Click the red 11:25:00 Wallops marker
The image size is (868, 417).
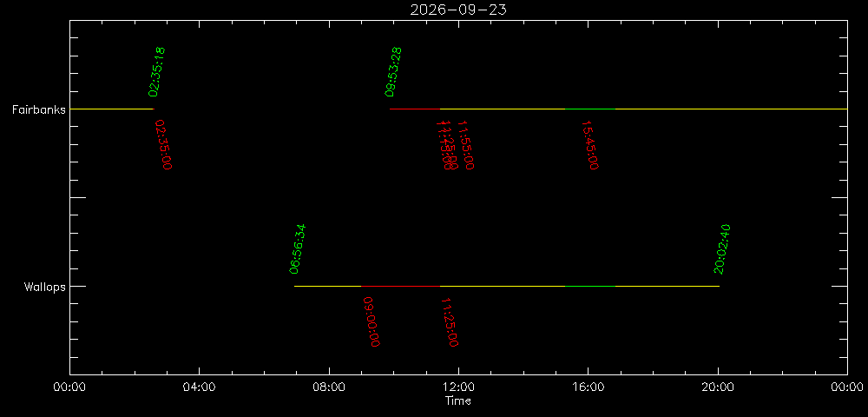pyautogui.click(x=449, y=321)
